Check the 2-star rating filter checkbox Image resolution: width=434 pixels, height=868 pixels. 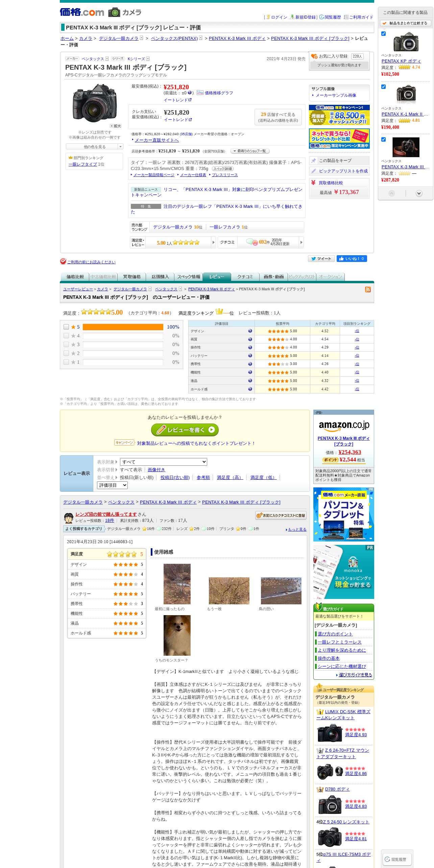66,353
